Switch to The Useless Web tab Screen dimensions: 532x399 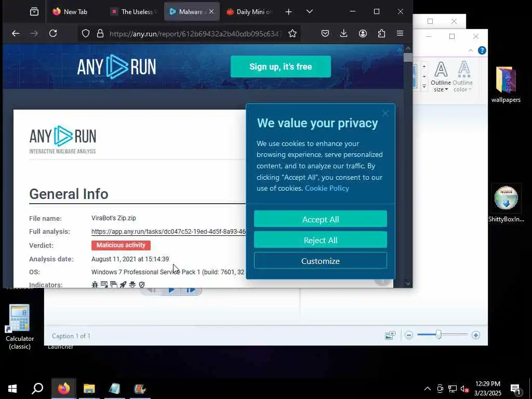[x=134, y=12]
